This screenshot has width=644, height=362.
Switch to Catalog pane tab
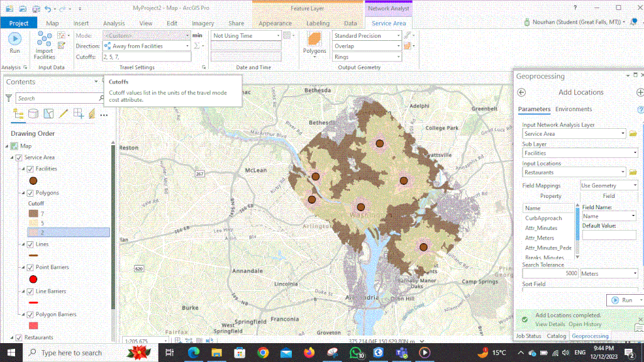556,336
